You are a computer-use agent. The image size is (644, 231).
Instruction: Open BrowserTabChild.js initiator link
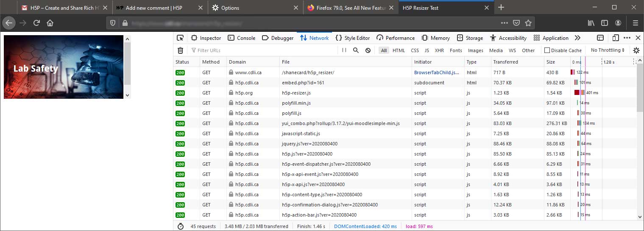pyautogui.click(x=437, y=72)
